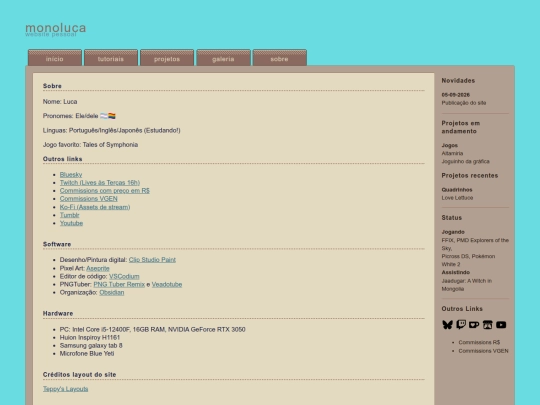Viewport: 540px width, 405px height.
Task: Open Teppy's Layouts credit link
Action: [65, 389]
